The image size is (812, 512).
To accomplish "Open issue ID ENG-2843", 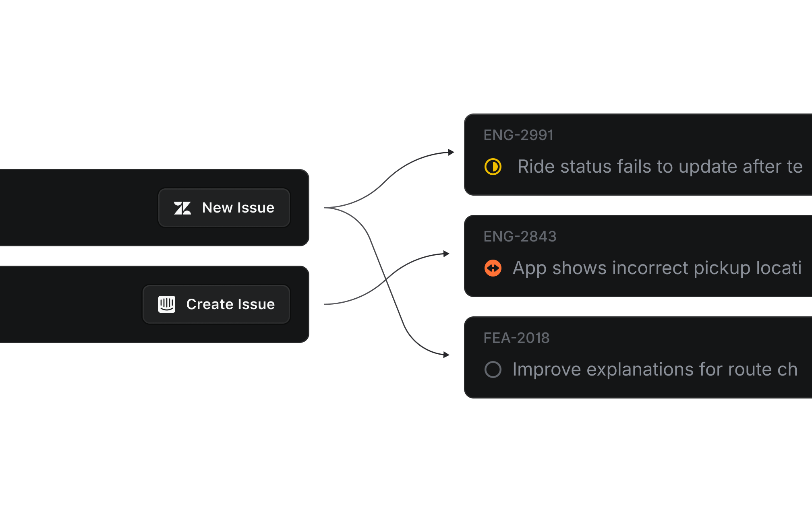I will pyautogui.click(x=520, y=237).
